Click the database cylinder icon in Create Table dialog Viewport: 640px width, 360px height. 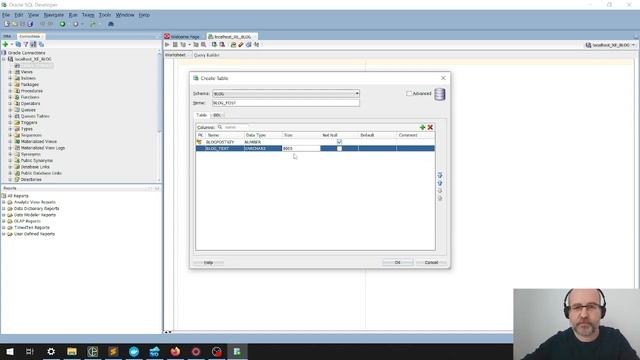(x=440, y=94)
